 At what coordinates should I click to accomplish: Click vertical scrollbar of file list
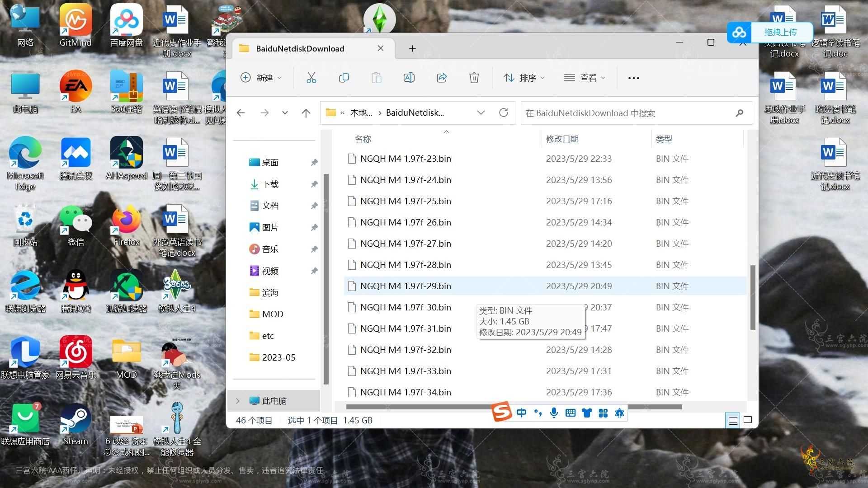753,297
